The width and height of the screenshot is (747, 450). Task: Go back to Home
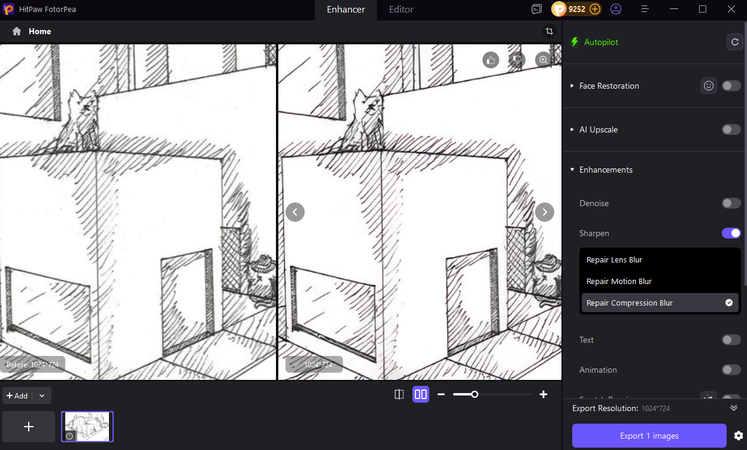point(31,32)
